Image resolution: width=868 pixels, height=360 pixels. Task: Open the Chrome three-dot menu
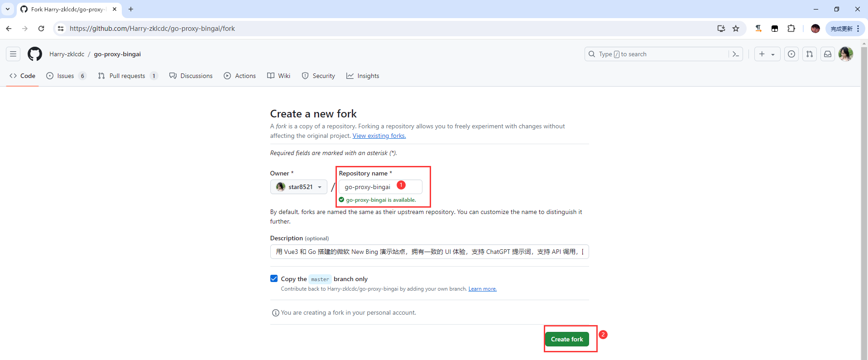tap(858, 29)
